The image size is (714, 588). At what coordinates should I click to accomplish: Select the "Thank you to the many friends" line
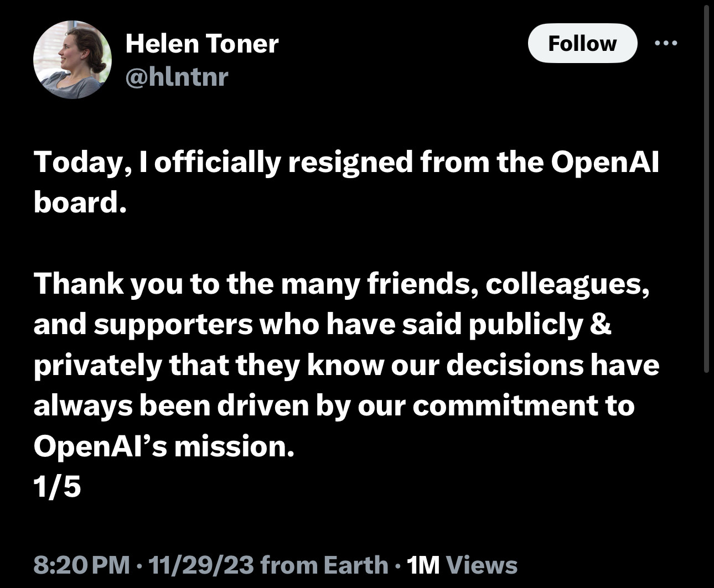pos(342,284)
